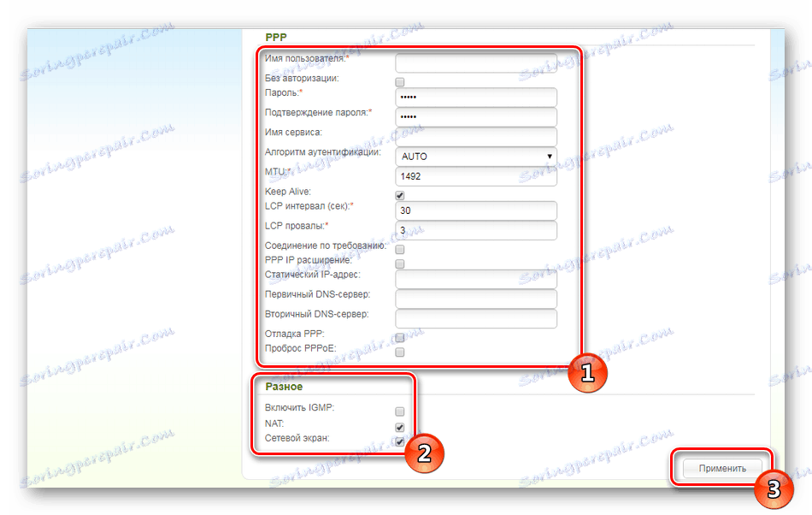
Task: Focus the Первичный DNS-сервер field
Action: click(x=476, y=299)
